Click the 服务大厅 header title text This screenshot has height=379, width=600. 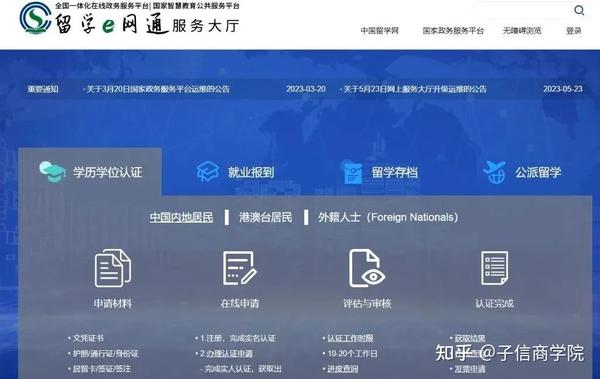click(x=206, y=26)
